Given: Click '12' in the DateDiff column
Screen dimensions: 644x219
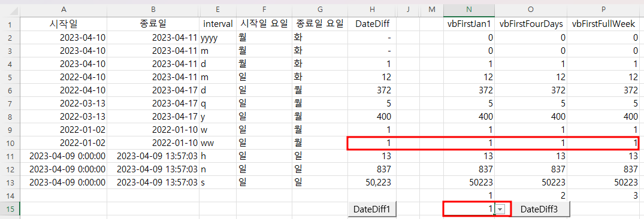Looking at the screenshot, I should click(x=372, y=78).
